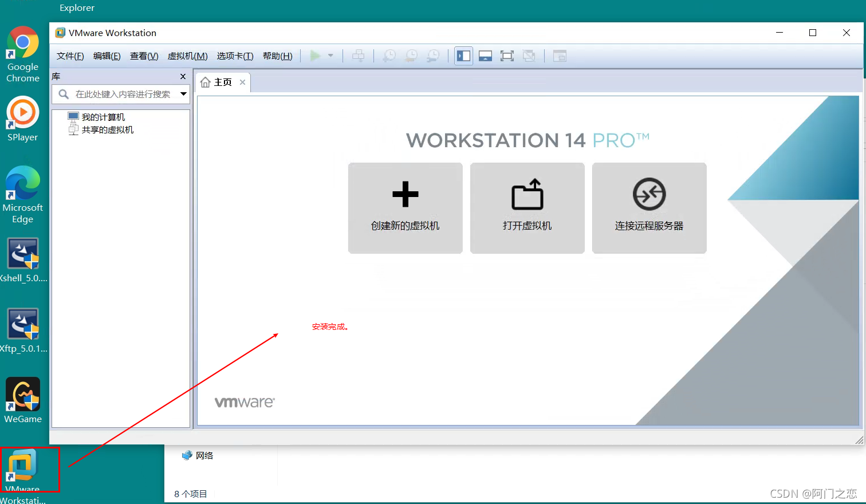
Task: Click 网络 in the Explorer window behind
Action: pyautogui.click(x=198, y=455)
